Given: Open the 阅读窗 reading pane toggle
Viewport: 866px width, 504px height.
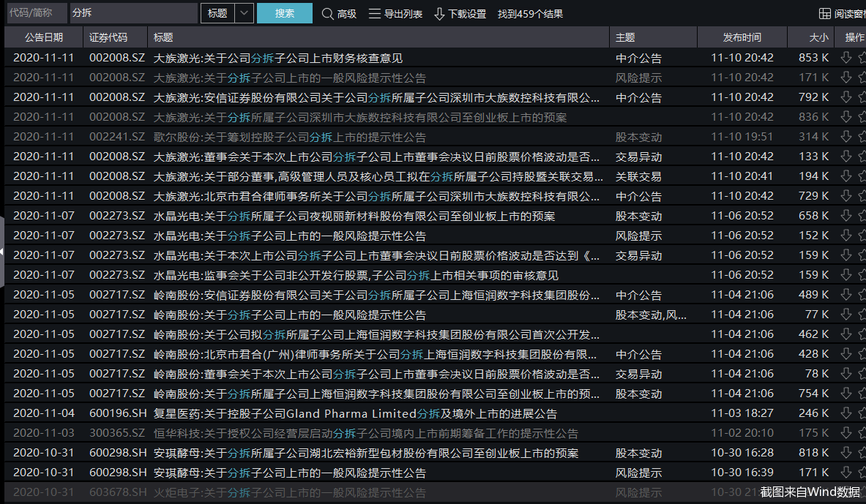Looking at the screenshot, I should [842, 14].
